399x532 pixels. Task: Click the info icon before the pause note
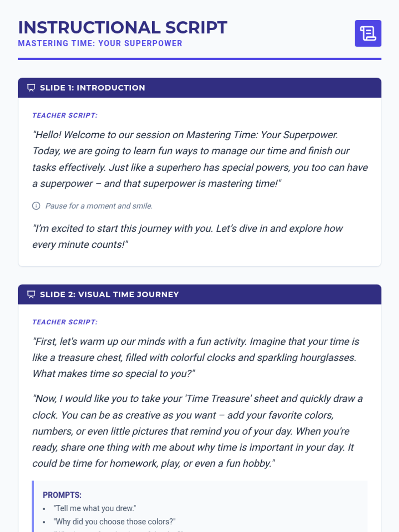tap(36, 206)
